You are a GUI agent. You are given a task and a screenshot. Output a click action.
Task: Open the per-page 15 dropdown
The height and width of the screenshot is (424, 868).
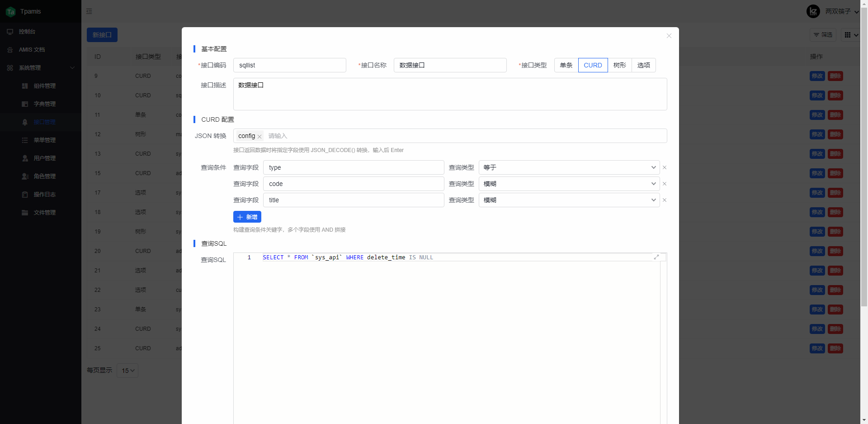pos(127,371)
